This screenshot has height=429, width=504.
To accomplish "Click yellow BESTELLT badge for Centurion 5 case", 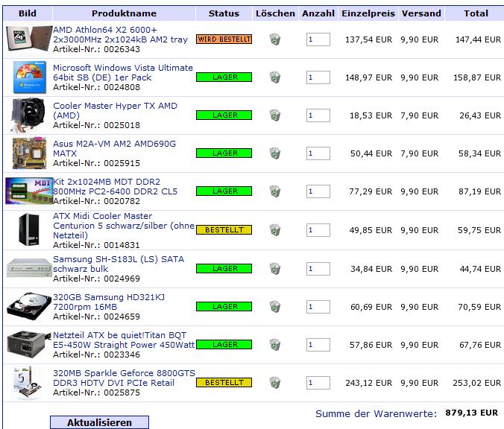I will 224,230.
